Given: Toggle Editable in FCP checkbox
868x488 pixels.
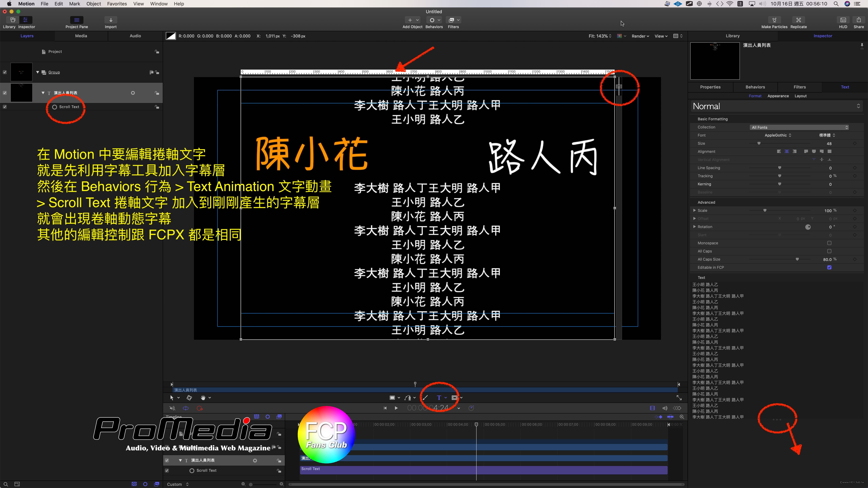Looking at the screenshot, I should pyautogui.click(x=829, y=267).
